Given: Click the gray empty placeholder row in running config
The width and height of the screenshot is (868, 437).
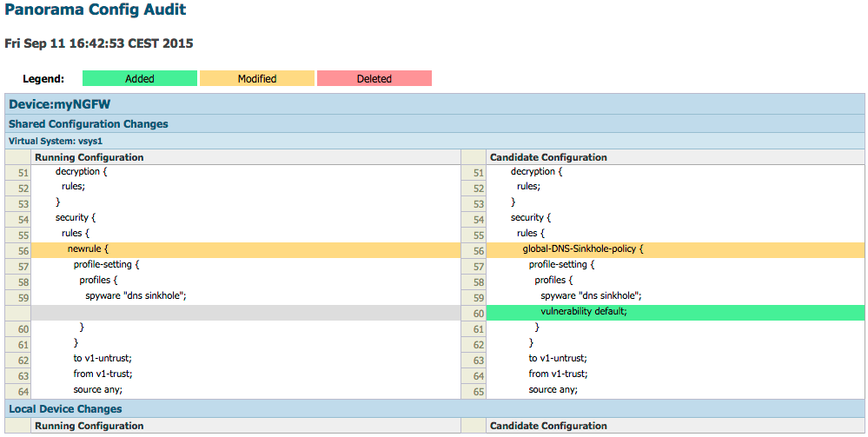Looking at the screenshot, I should pyautogui.click(x=245, y=311).
